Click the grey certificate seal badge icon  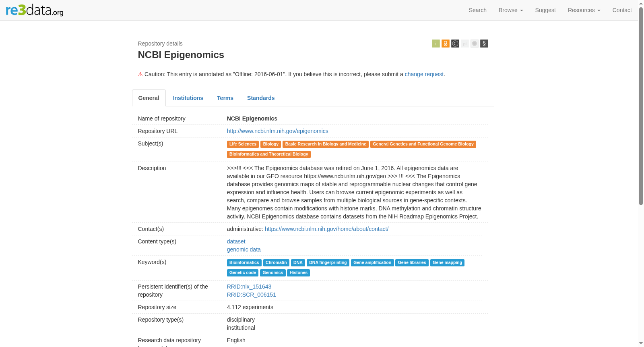pyautogui.click(x=474, y=44)
